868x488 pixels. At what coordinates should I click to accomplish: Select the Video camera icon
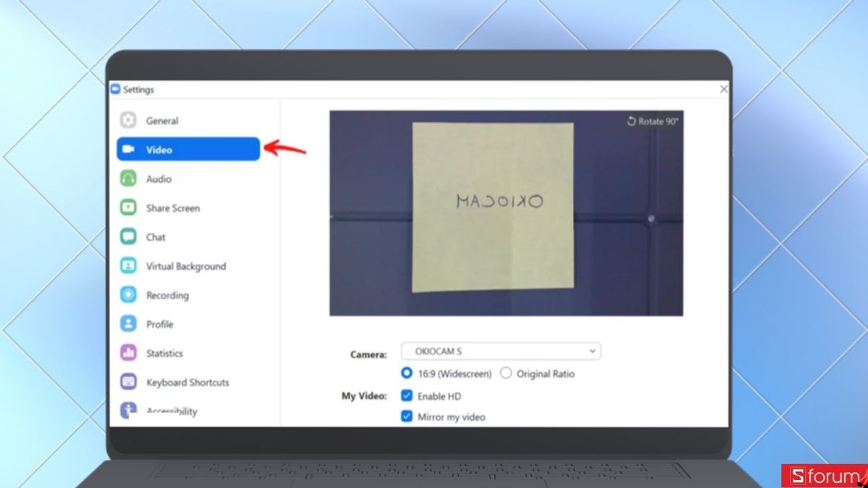point(128,150)
